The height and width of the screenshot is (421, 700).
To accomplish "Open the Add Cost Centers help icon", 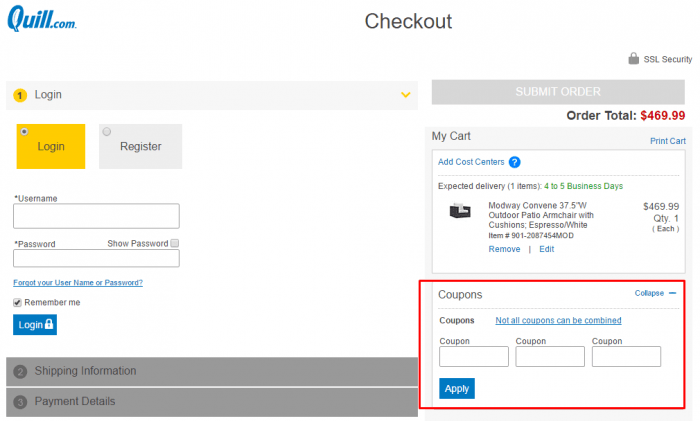I will pyautogui.click(x=514, y=162).
